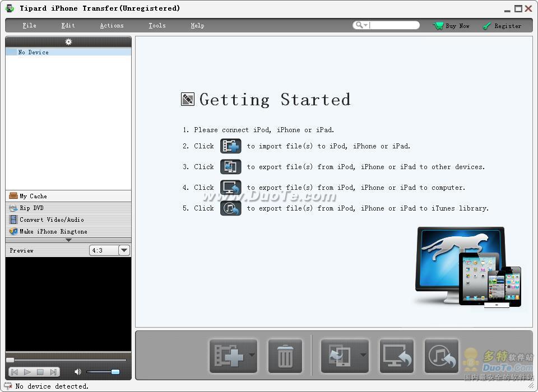Collapse the tools list arrow
Screen dimensions: 538x392
(68, 240)
